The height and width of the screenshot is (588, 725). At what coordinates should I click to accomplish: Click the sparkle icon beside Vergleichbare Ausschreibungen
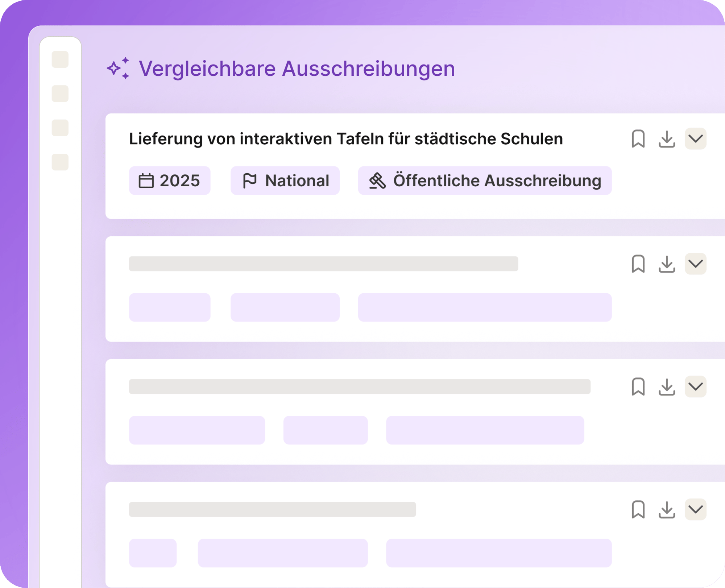(118, 68)
